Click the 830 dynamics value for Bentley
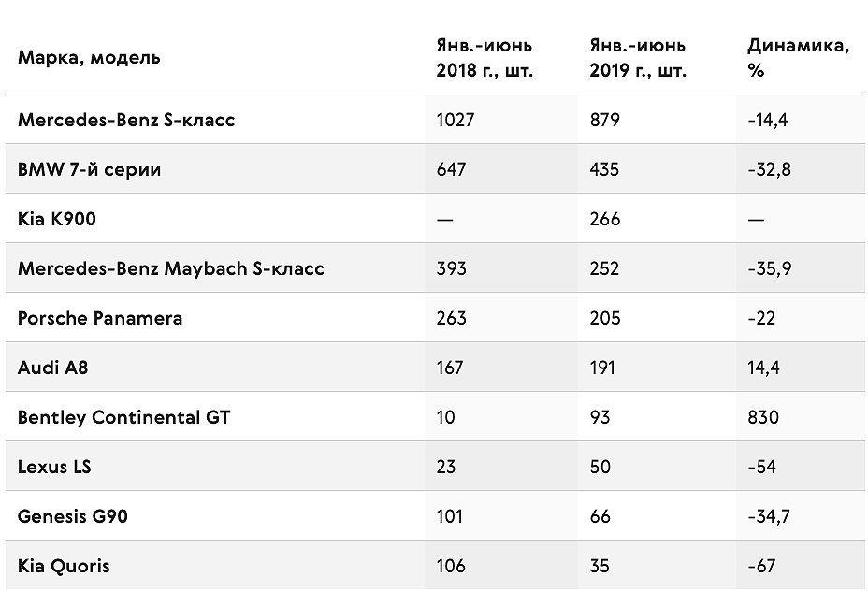The height and width of the screenshot is (592, 868). (x=763, y=417)
